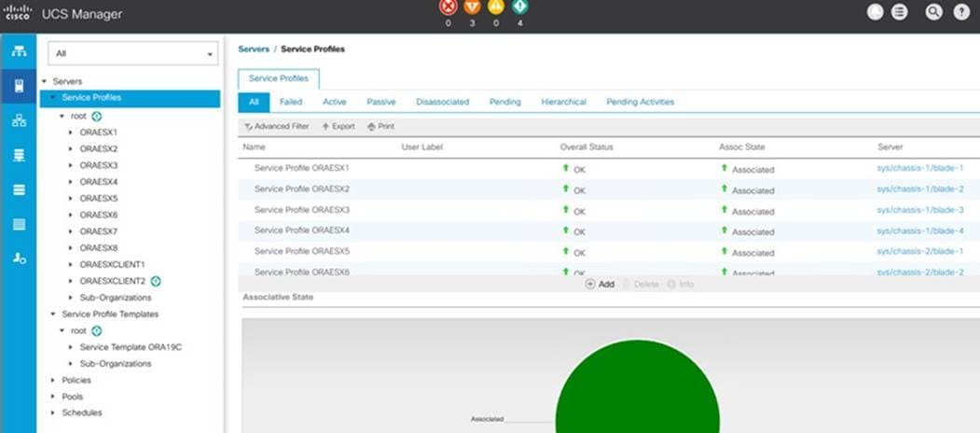The width and height of the screenshot is (980, 433).
Task: Switch to the Disassociated tab
Action: 443,102
